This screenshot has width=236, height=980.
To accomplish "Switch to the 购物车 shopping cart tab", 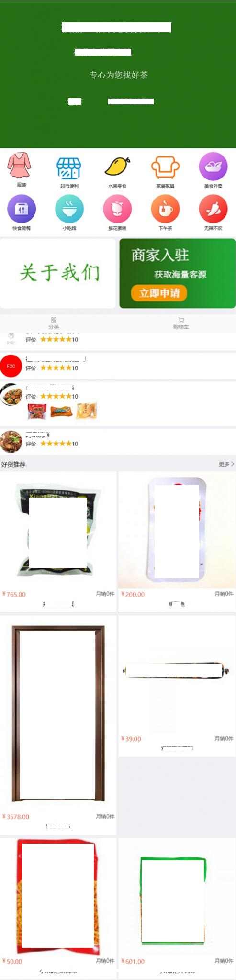I will tap(181, 323).
